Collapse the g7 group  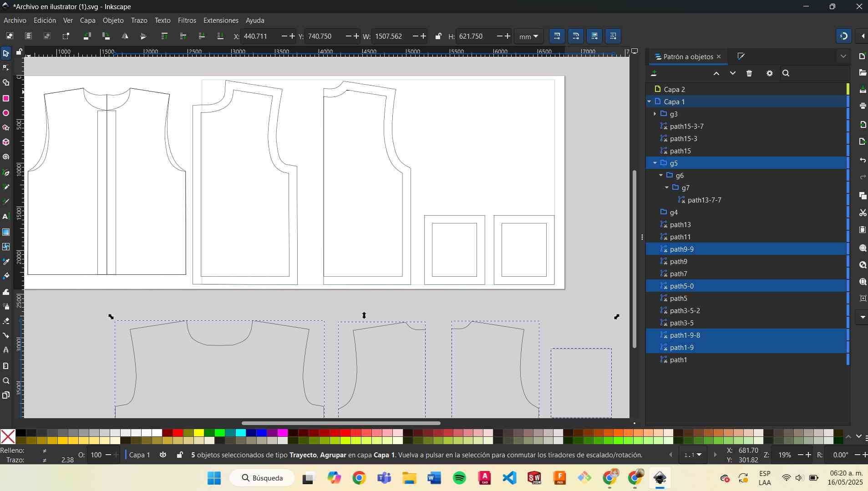667,187
